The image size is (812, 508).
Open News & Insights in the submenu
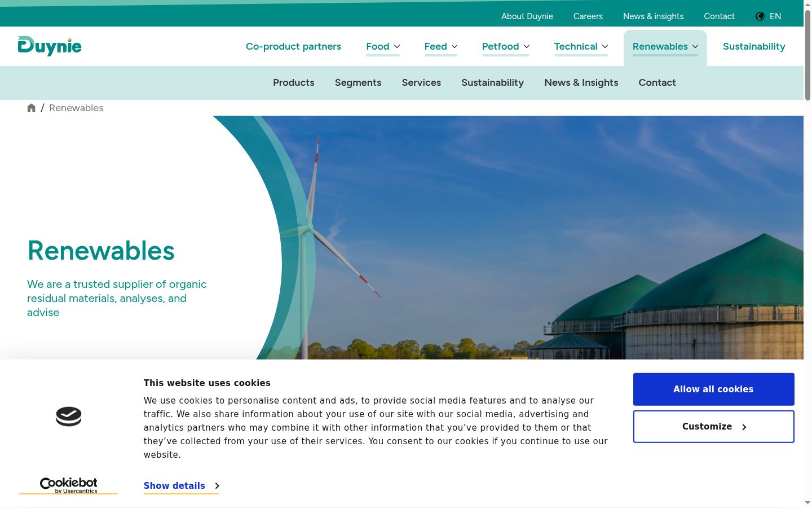point(581,82)
